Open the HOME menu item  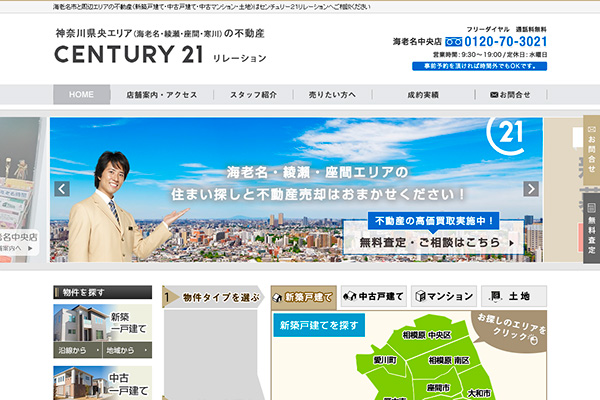click(82, 95)
